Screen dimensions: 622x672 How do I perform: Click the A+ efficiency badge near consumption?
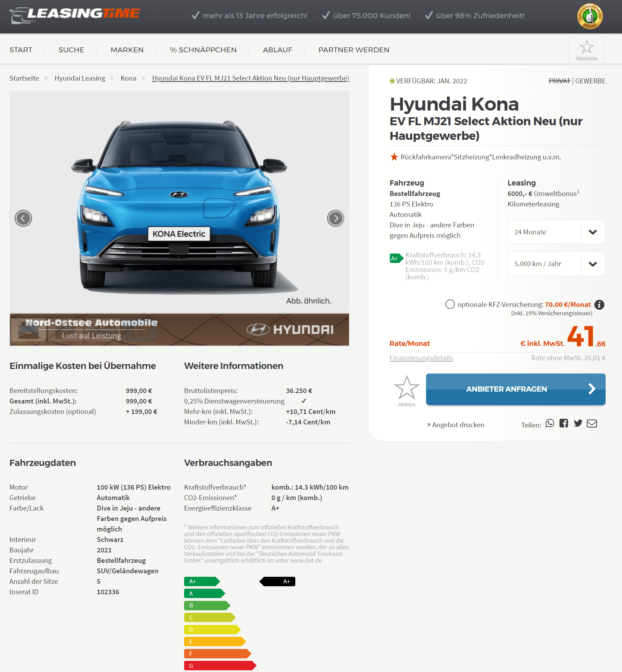tap(396, 258)
